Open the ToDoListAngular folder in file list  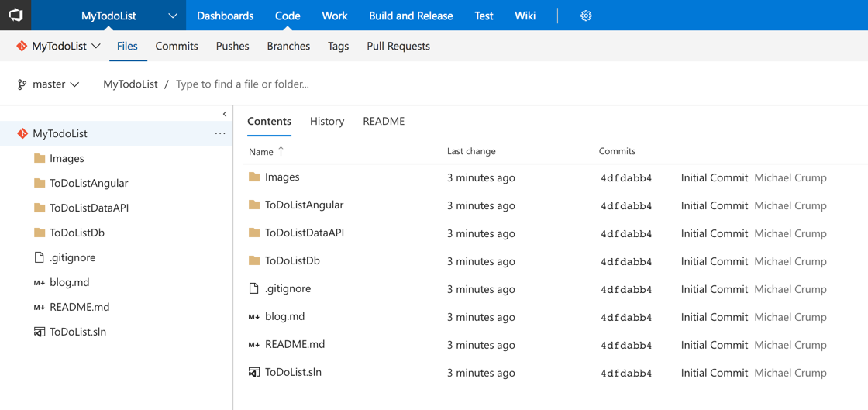[304, 205]
